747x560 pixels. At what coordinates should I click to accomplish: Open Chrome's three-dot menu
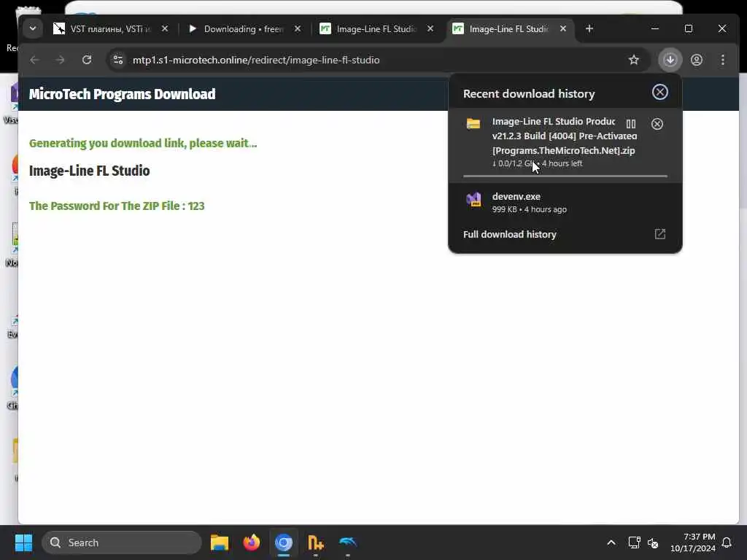(723, 60)
